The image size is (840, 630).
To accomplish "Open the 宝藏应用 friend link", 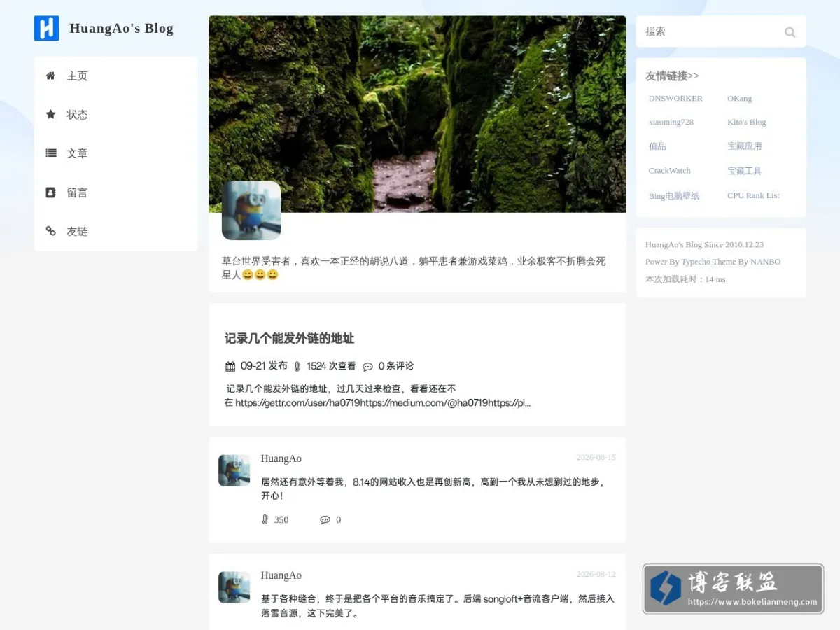I will point(744,146).
